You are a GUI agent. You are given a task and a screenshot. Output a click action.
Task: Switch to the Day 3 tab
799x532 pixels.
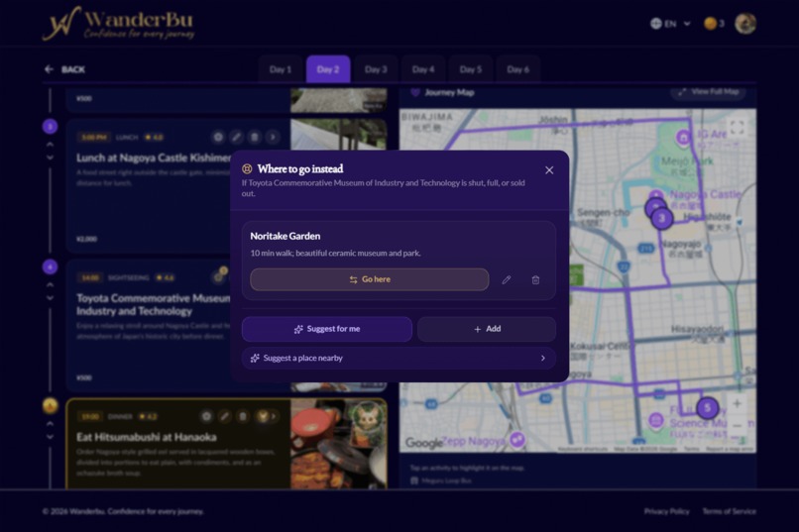click(x=376, y=69)
